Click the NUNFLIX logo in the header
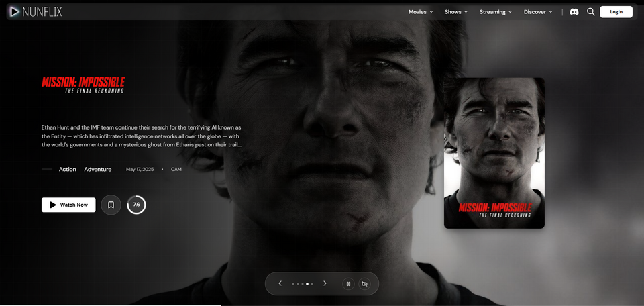644x306 pixels. 36,12
